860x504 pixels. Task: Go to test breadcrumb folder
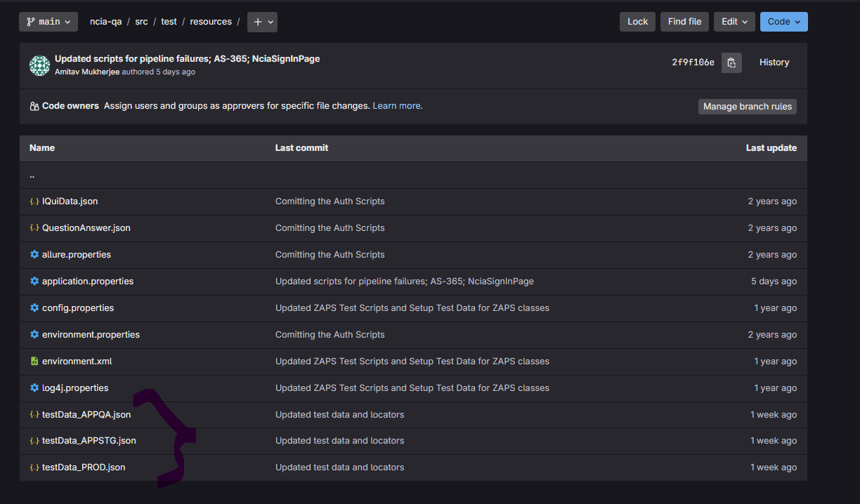click(169, 22)
